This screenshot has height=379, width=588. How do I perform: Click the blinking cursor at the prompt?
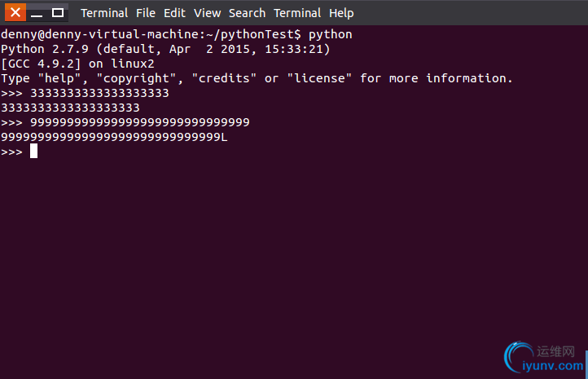pos(33,152)
